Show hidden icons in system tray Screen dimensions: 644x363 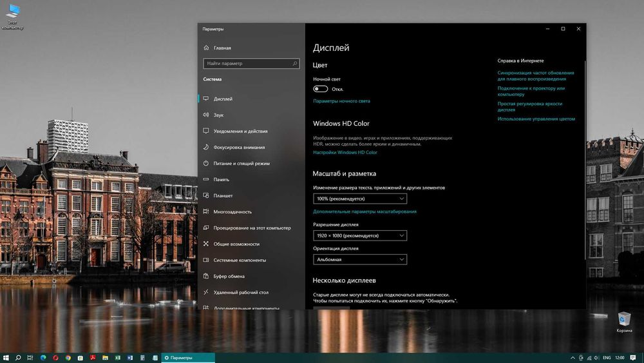pyautogui.click(x=573, y=358)
